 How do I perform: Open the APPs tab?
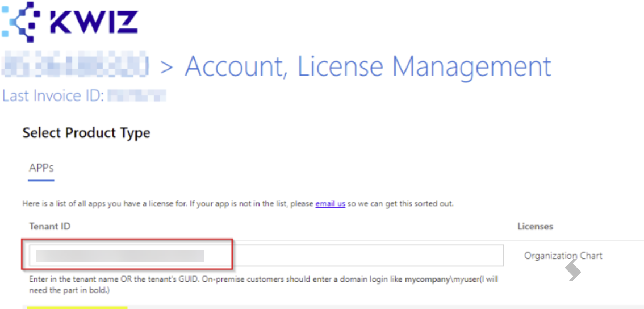(41, 168)
